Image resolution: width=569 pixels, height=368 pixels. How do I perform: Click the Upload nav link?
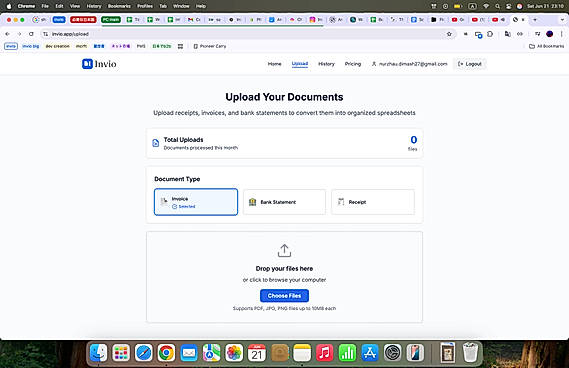(300, 64)
